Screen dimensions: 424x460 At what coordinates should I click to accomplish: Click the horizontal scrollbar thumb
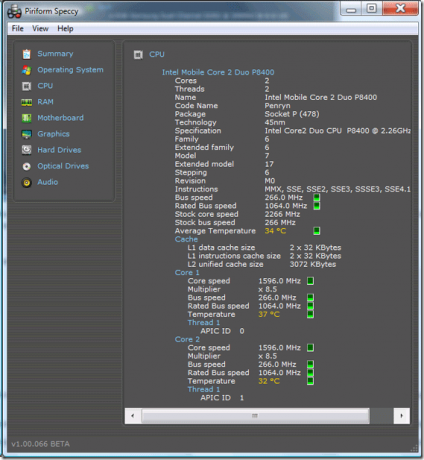pos(255,416)
